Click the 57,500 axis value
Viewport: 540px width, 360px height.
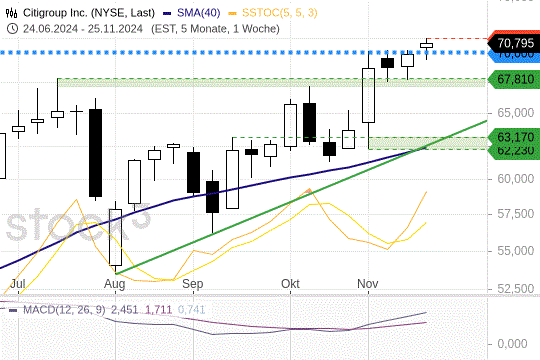tap(516, 214)
